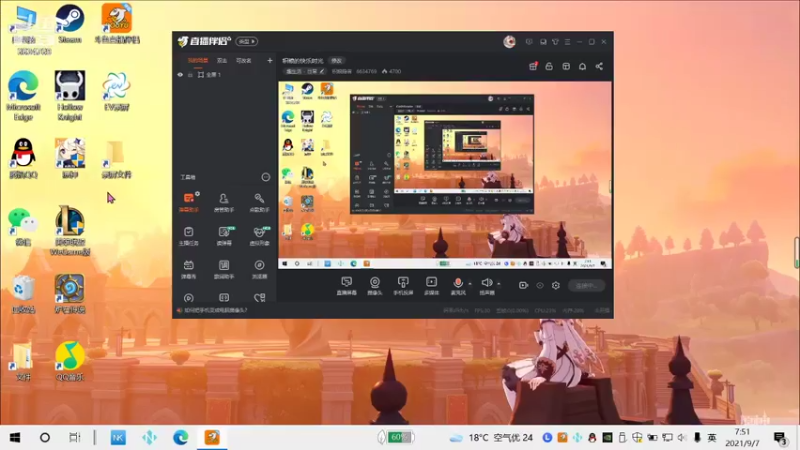
Task: Click the room number 6634769
Action: pyautogui.click(x=366, y=71)
